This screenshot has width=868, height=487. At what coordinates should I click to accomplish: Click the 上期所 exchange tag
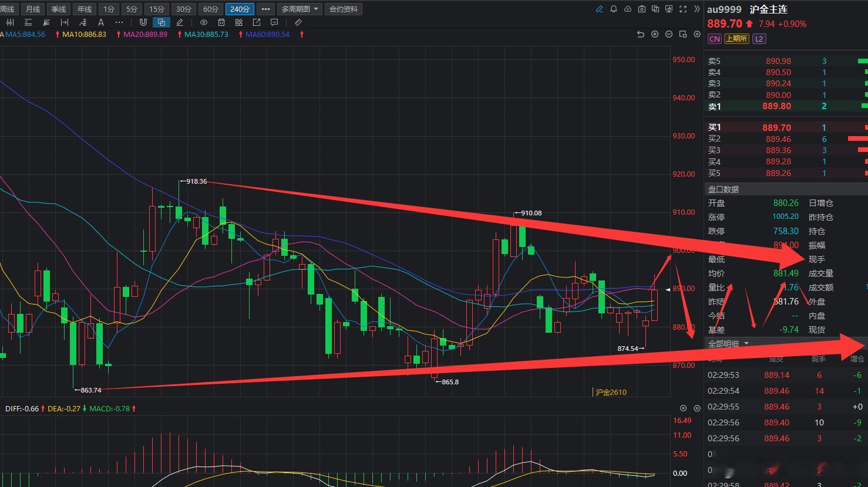(736, 39)
